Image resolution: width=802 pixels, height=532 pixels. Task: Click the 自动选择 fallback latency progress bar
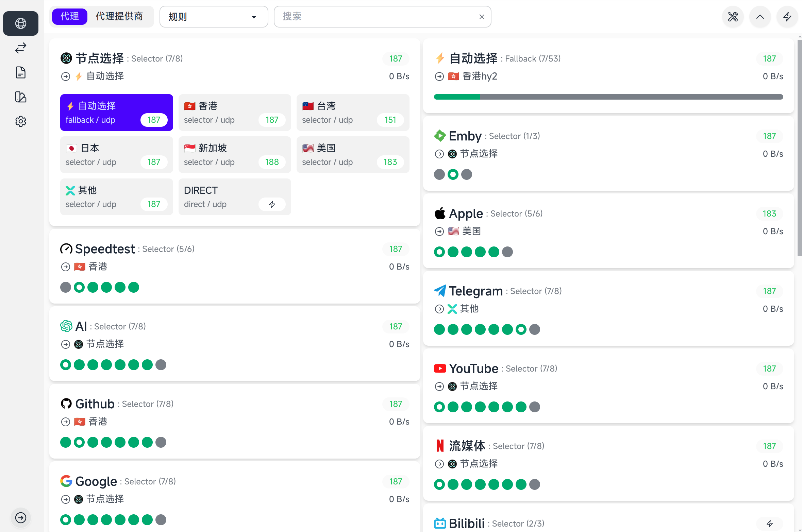click(x=608, y=97)
